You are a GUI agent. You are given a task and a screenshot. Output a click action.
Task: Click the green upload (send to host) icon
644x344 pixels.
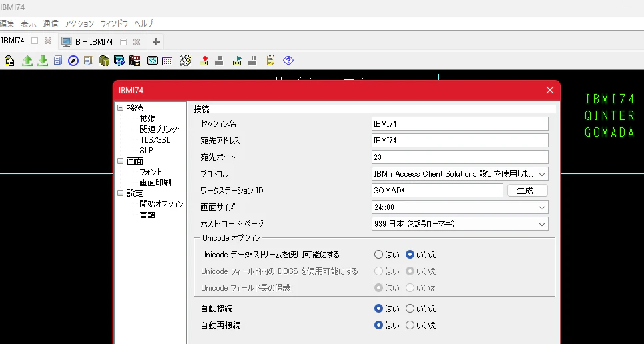tap(27, 61)
